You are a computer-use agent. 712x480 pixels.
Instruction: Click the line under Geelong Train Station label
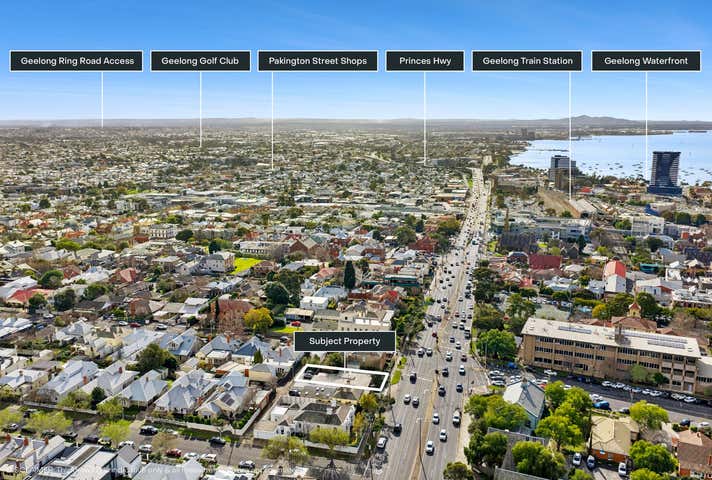(570, 130)
